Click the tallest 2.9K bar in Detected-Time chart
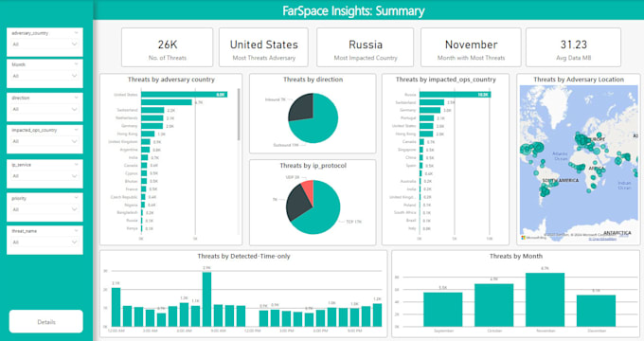Screen dimensions: 644x341 point(207,299)
